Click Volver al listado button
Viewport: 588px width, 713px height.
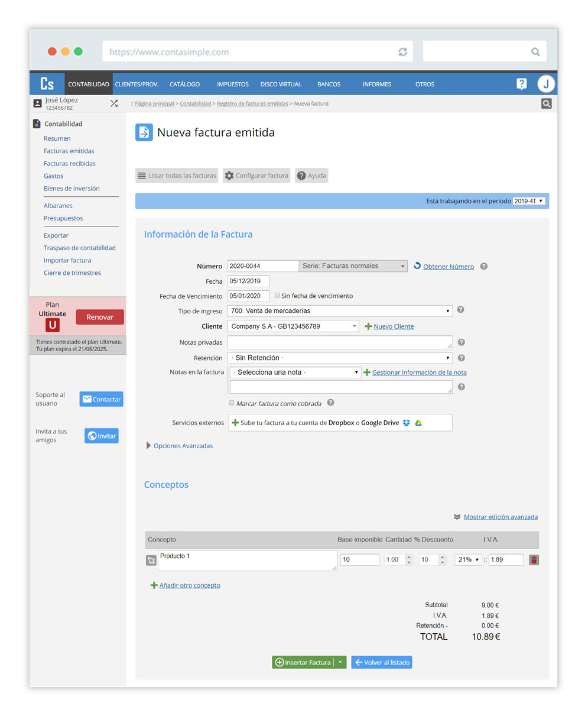382,662
